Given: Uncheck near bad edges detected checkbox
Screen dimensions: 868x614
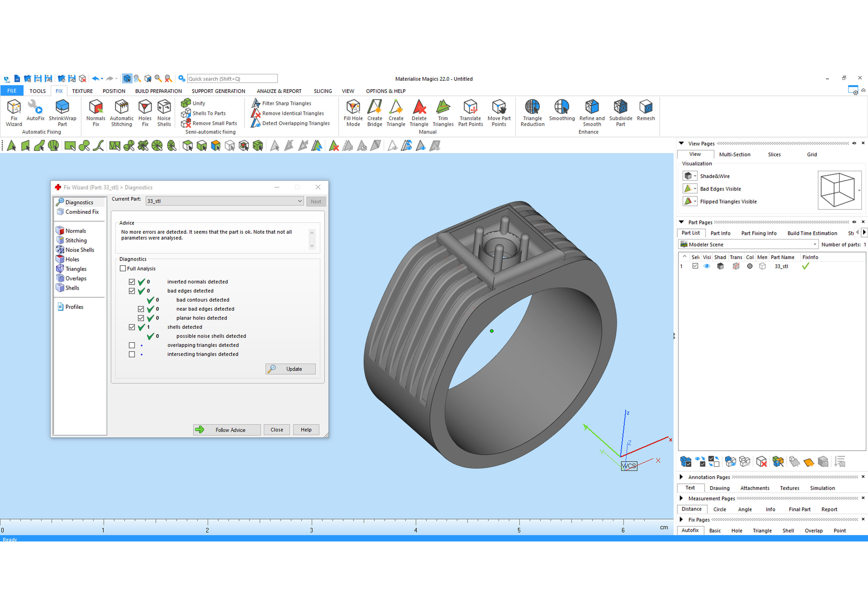Looking at the screenshot, I should 141,309.
